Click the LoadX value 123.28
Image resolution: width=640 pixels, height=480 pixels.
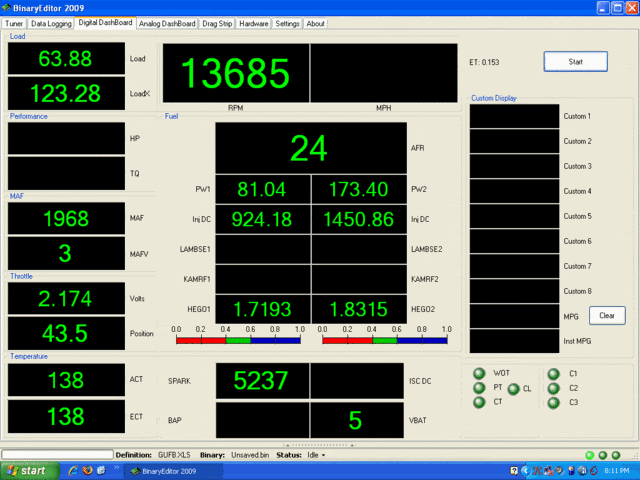[66, 93]
